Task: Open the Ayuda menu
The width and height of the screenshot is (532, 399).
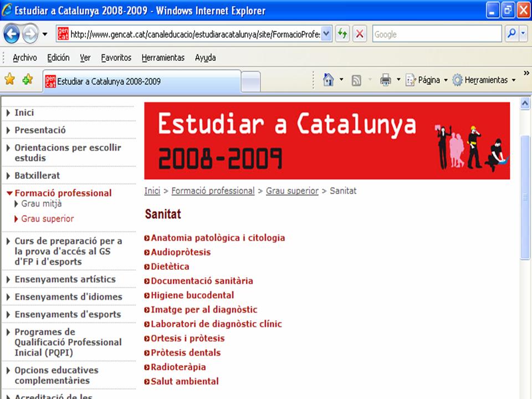Action: click(205, 58)
